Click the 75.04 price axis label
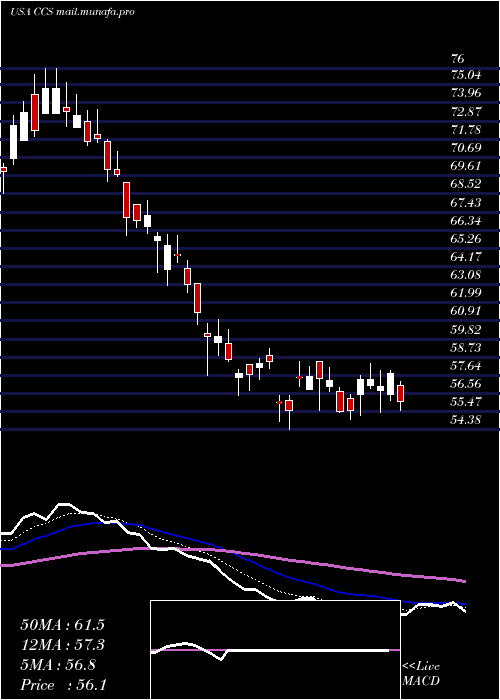Screen dimensions: 500x700 pos(466,75)
